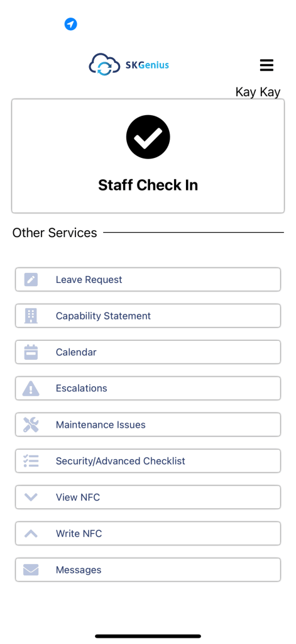Open Maintenance Issues
Image resolution: width=296 pixels, height=644 pixels.
coord(148,425)
